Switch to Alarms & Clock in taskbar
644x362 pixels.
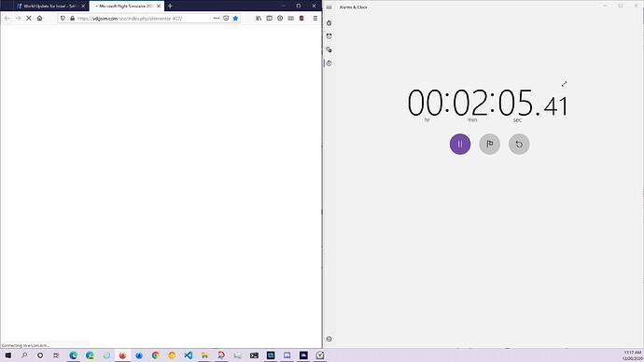(x=320, y=355)
